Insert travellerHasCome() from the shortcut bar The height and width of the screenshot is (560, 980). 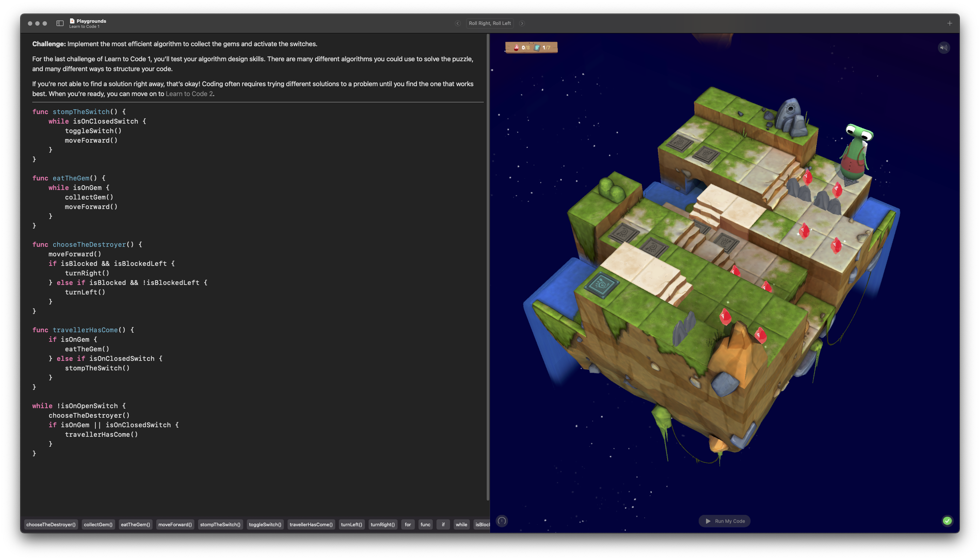click(x=311, y=524)
